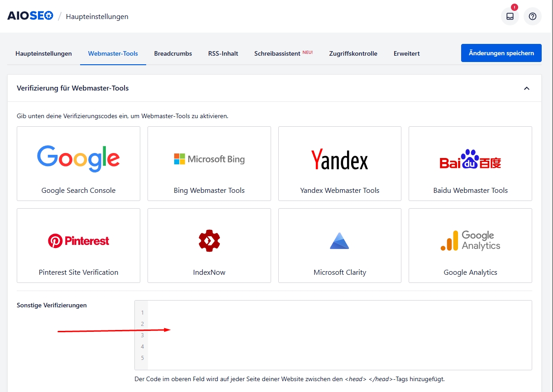Click the Google logo
The width and height of the screenshot is (553, 392).
pyautogui.click(x=78, y=158)
